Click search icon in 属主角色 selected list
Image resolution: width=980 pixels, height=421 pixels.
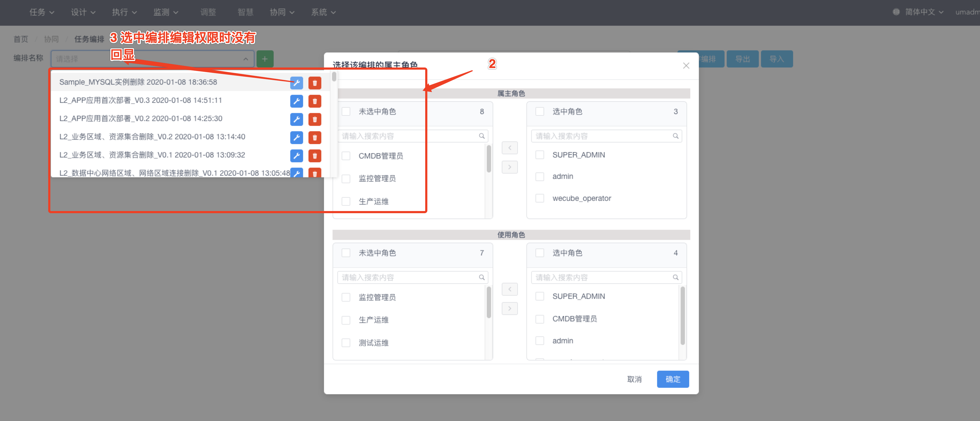point(676,136)
